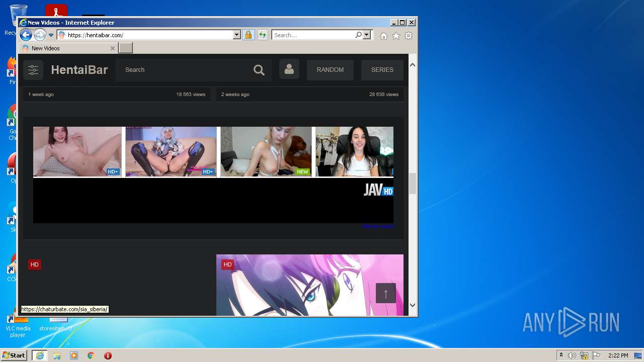The width and height of the screenshot is (644, 362).
Task: Open the recent pages dropdown arrow
Action: pyautogui.click(x=51, y=35)
